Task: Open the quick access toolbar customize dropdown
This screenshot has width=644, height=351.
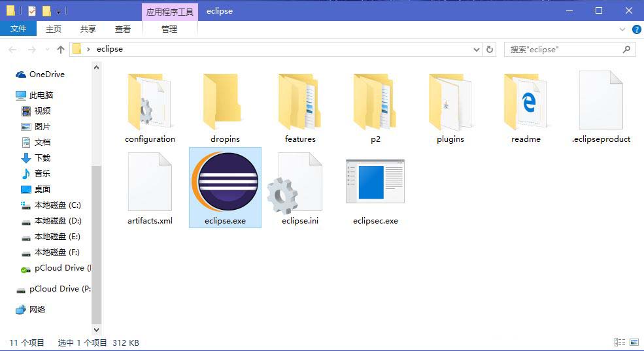Action: [58, 12]
